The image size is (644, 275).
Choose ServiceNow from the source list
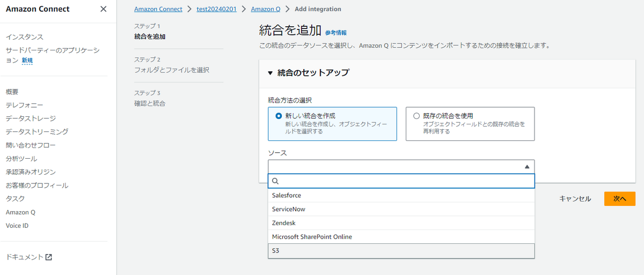tap(289, 209)
